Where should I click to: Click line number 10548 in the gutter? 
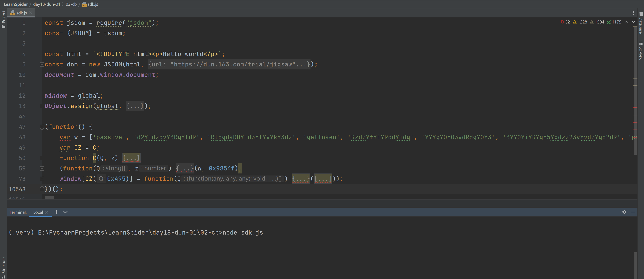(x=17, y=189)
